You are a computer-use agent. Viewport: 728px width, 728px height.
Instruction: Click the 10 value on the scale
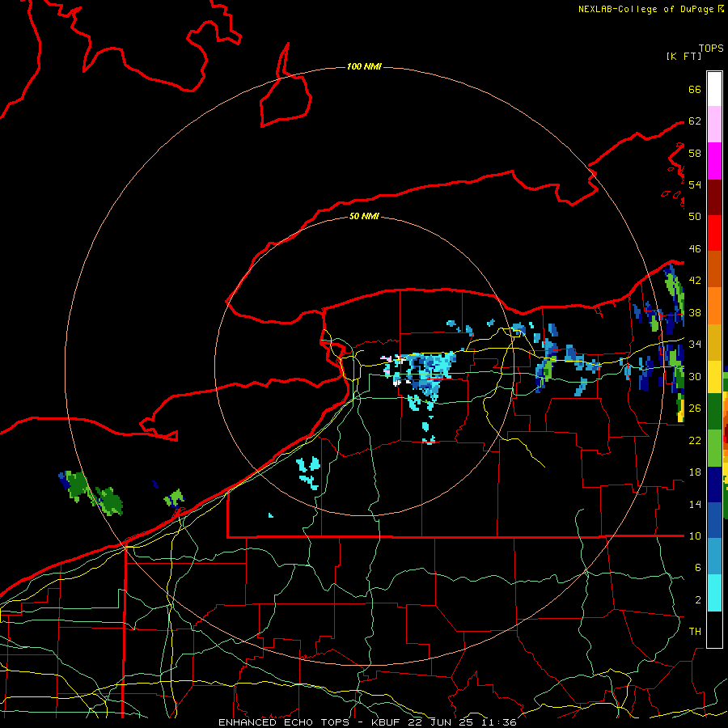click(695, 535)
